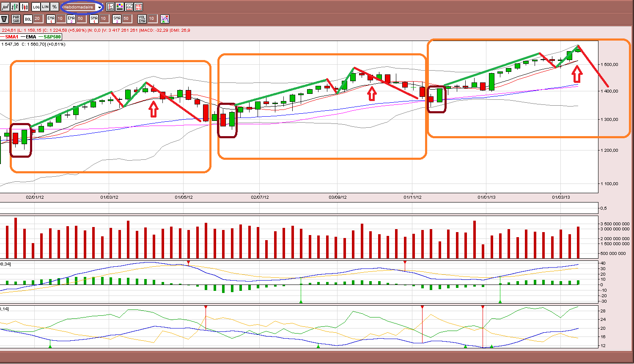Click the 02/07/12 date axis label

260,197
